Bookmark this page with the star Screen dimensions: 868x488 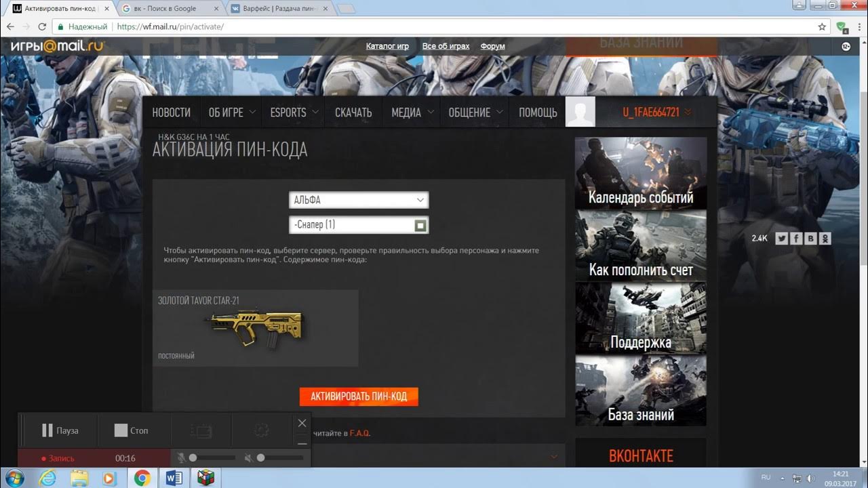(822, 27)
